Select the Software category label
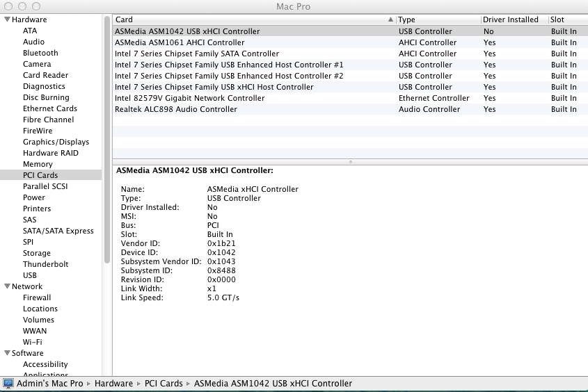The height and width of the screenshot is (392, 588). click(27, 353)
